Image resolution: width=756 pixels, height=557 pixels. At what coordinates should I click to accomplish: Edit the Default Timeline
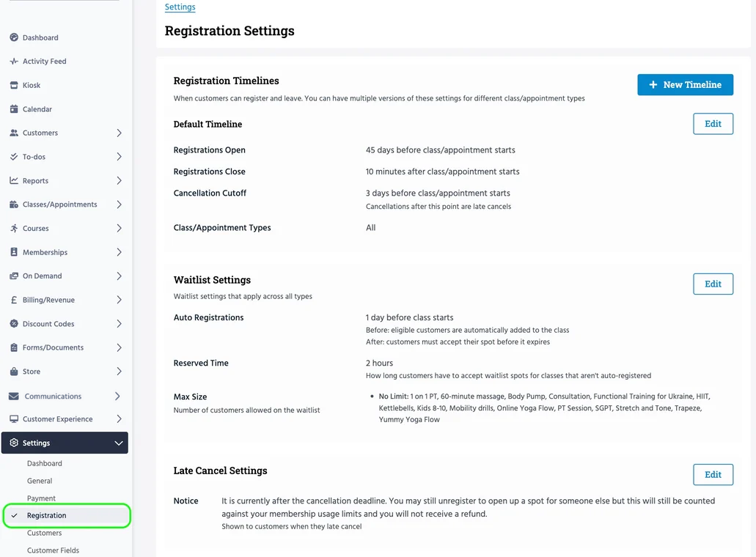pos(713,124)
